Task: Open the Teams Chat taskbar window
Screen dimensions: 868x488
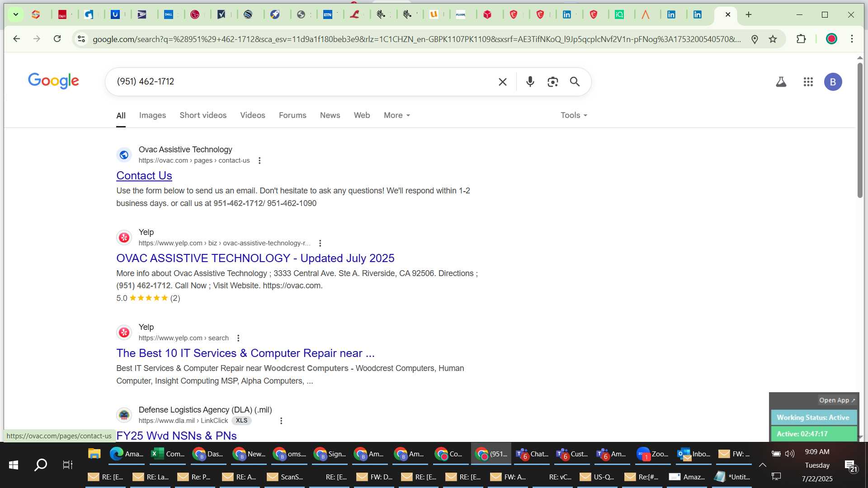Action: click(532, 454)
